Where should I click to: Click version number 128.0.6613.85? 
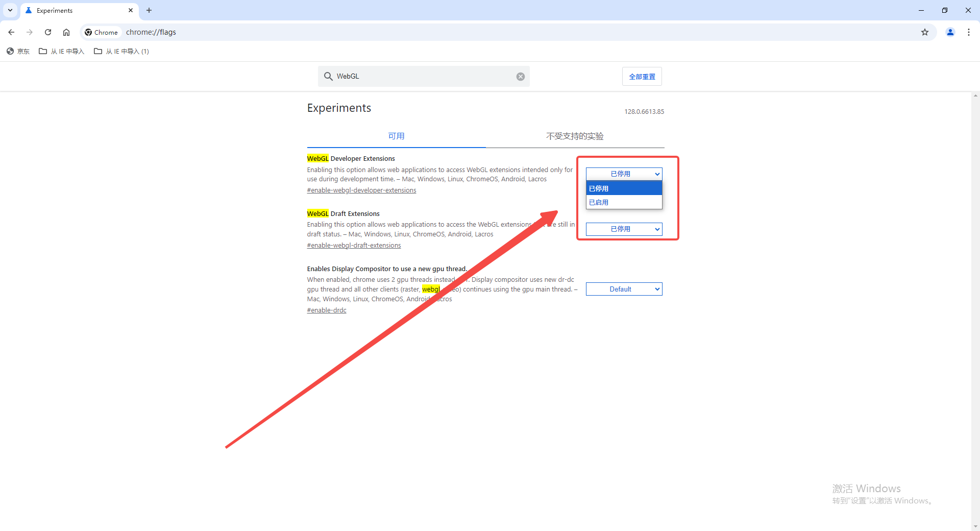(x=644, y=112)
